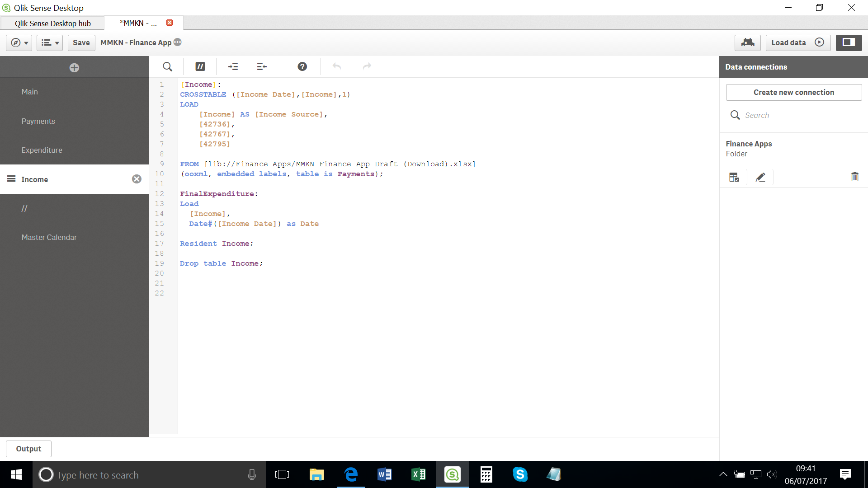
Task: Indent the selected script lines
Action: point(233,66)
